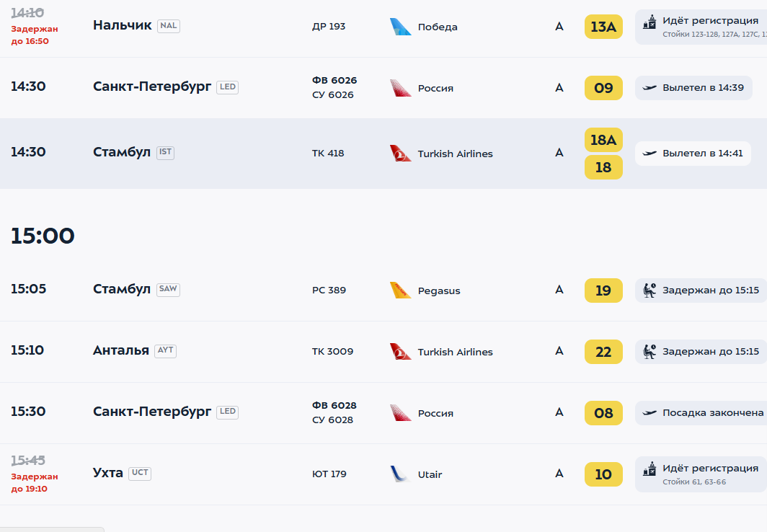
Task: Click Turkish Airlines logo on the Анталья row
Action: (400, 352)
